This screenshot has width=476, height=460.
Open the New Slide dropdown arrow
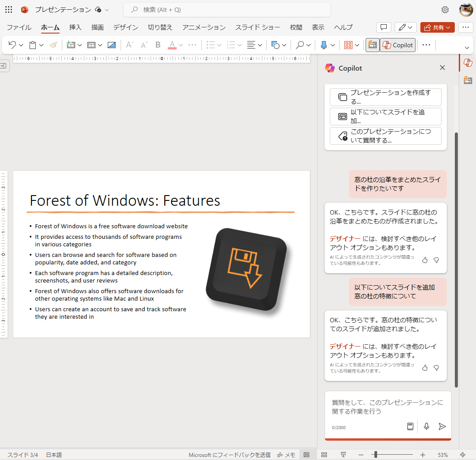pos(79,45)
